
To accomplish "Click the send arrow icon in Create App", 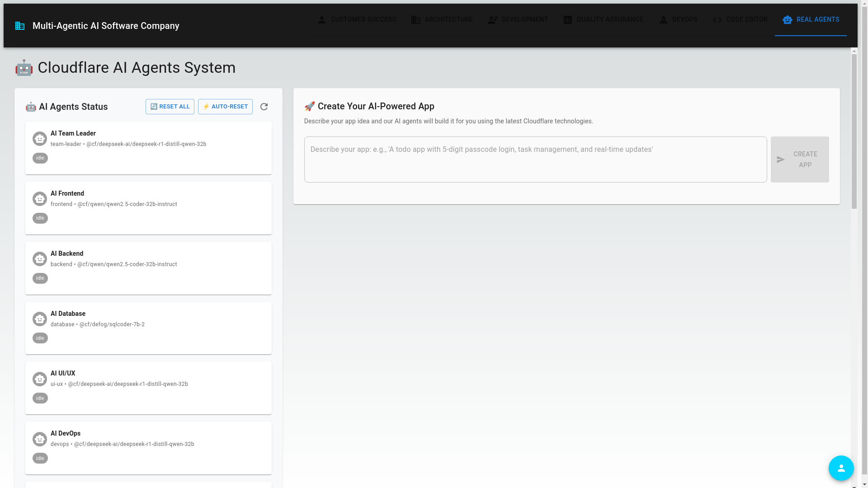I will (781, 160).
